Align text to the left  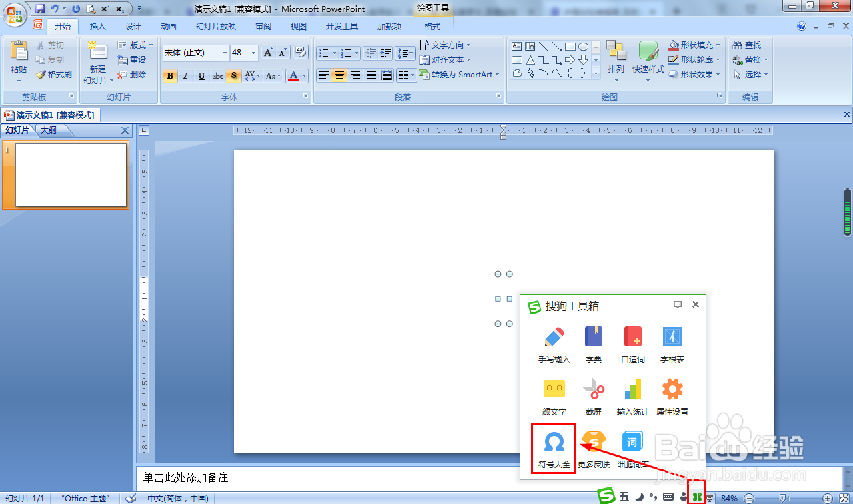(324, 75)
